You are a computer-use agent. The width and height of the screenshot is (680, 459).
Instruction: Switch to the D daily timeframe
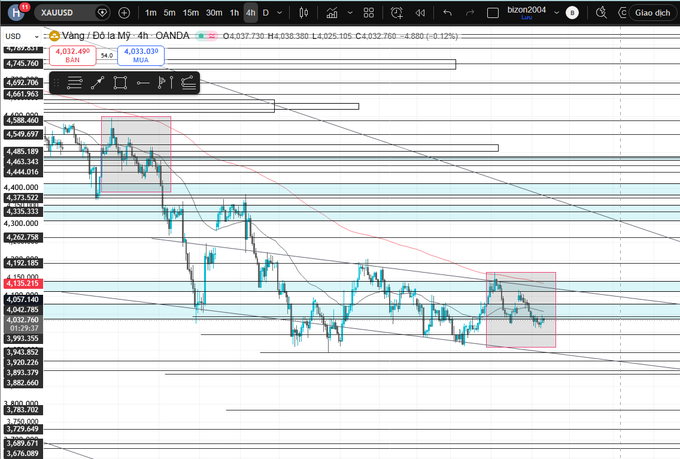pos(266,13)
